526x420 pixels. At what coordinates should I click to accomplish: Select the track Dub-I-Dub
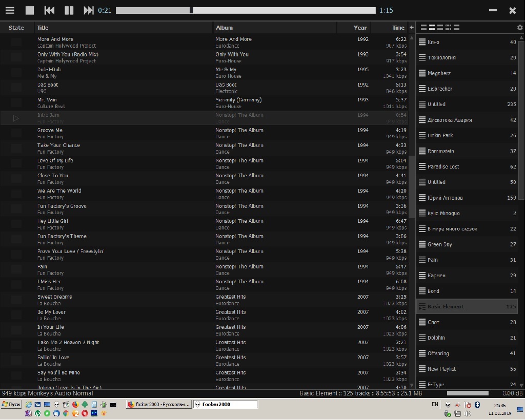(204, 73)
